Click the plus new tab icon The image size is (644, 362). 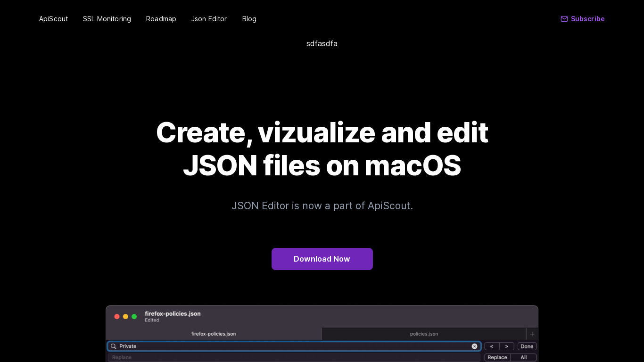(532, 334)
